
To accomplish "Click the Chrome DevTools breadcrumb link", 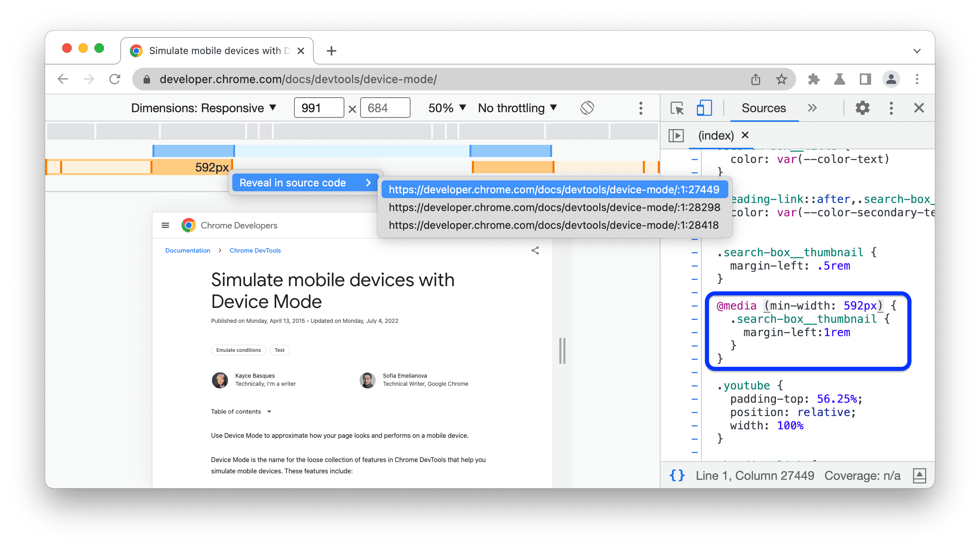I will [x=254, y=250].
